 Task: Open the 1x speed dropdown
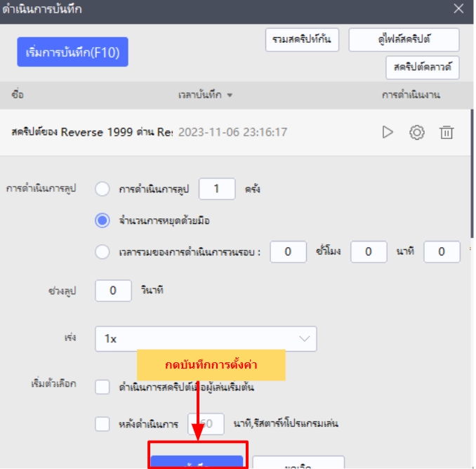click(x=206, y=339)
